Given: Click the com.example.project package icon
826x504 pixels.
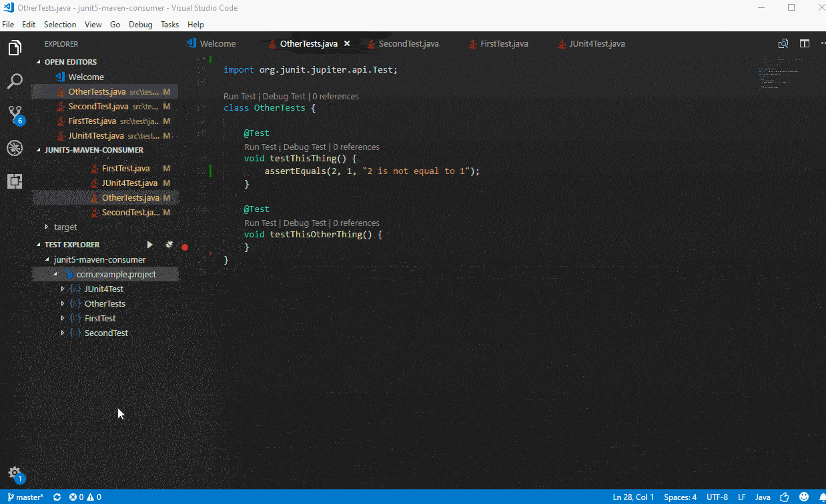Looking at the screenshot, I should [69, 275].
